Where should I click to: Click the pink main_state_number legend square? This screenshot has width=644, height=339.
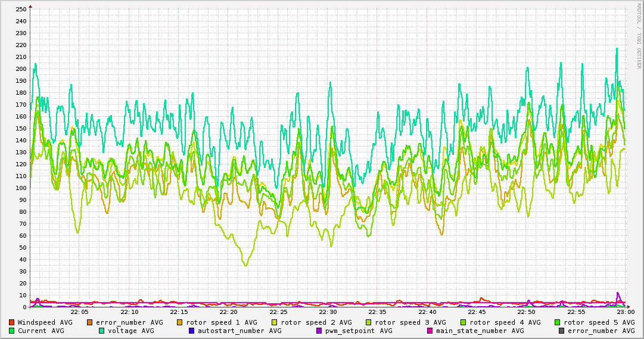(430, 331)
